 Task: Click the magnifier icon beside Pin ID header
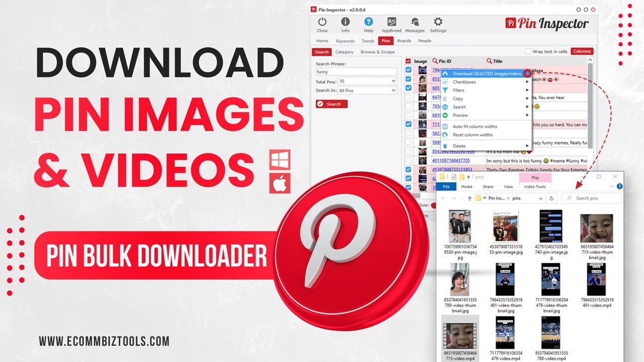coord(435,61)
